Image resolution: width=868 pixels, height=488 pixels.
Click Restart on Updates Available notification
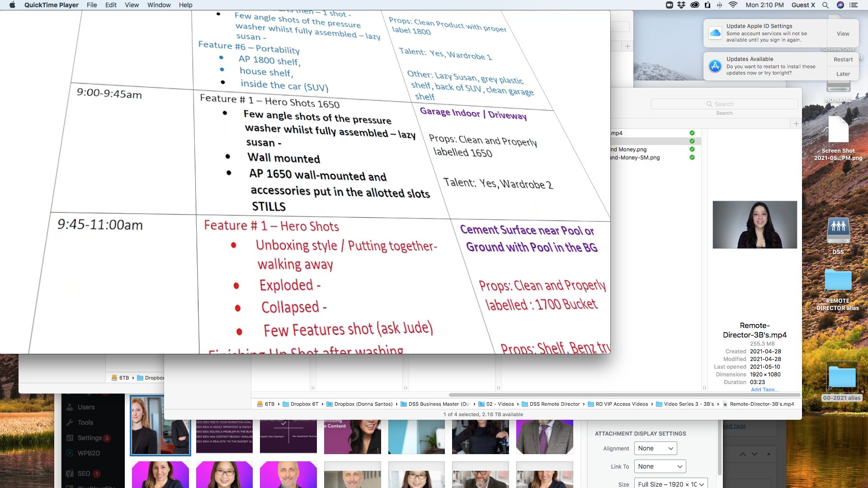pyautogui.click(x=843, y=59)
